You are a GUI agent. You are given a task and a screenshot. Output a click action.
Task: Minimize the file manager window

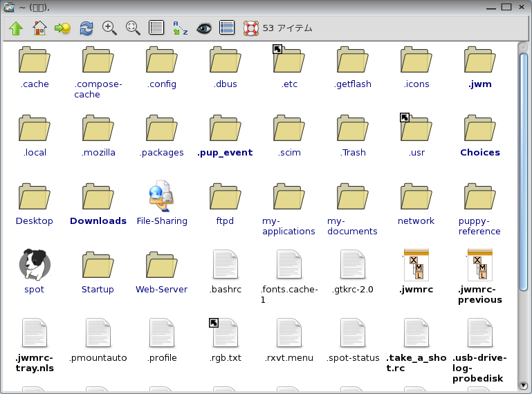click(x=490, y=8)
